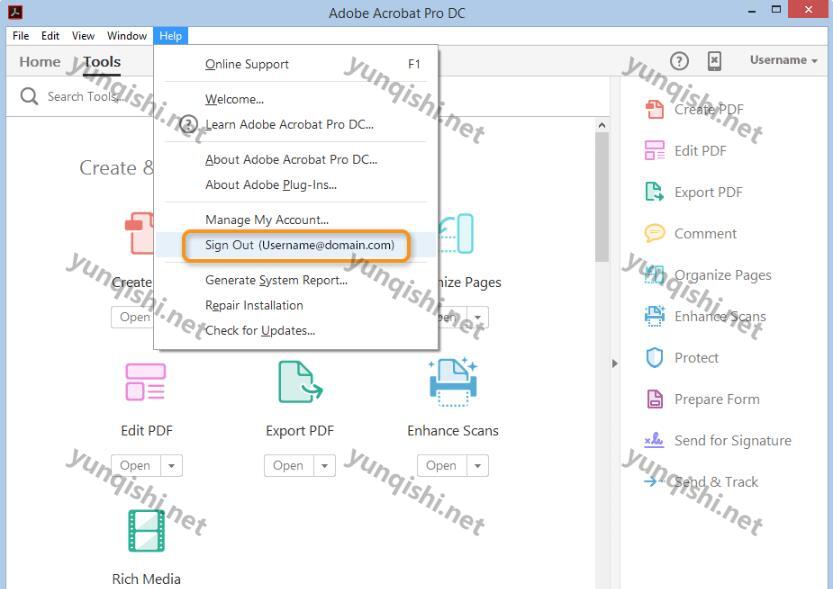Open the Window menu
The width and height of the screenshot is (833, 589).
point(126,36)
